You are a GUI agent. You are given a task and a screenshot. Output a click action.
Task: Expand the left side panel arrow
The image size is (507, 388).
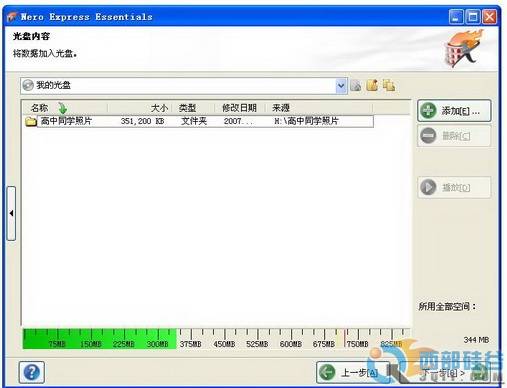click(x=11, y=213)
